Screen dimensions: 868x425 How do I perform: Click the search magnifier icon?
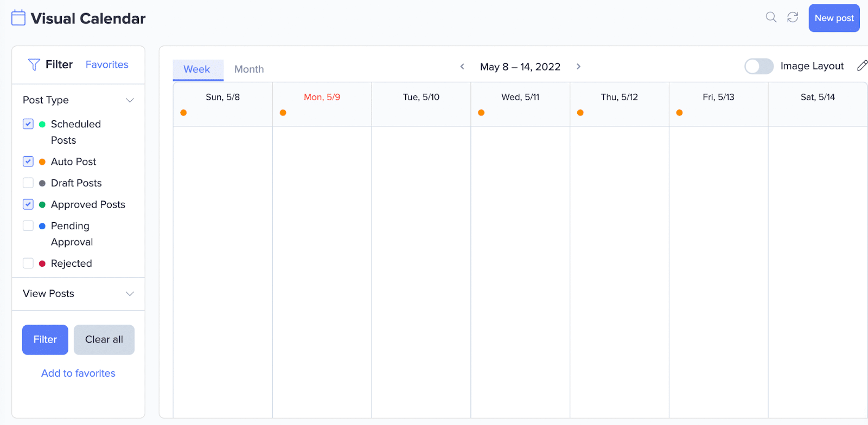(771, 17)
